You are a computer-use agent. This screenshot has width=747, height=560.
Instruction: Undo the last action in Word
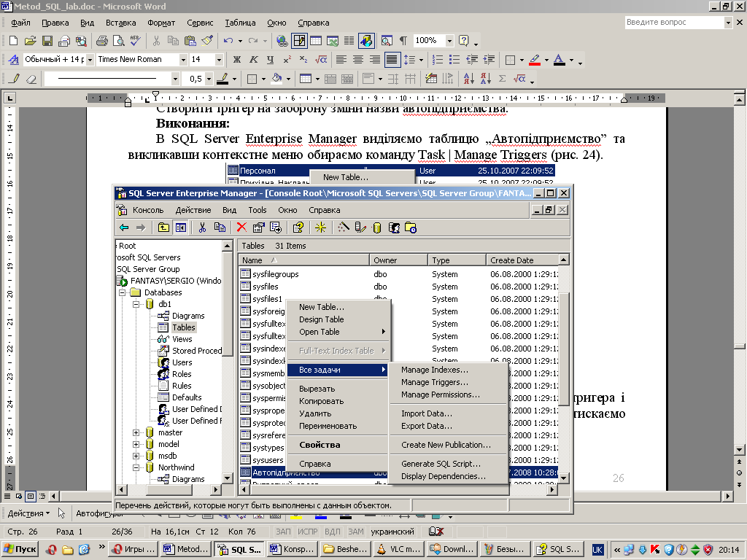(228, 41)
